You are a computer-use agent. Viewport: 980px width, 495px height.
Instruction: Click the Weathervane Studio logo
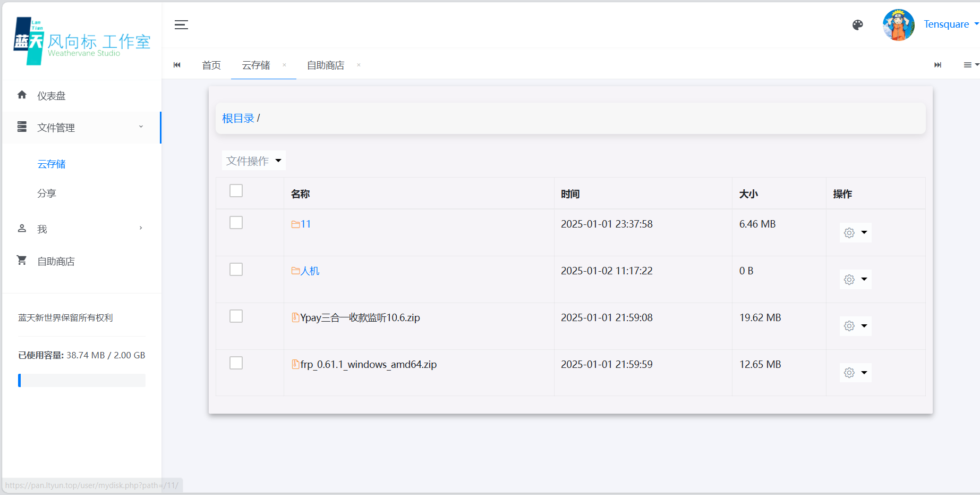[82, 41]
